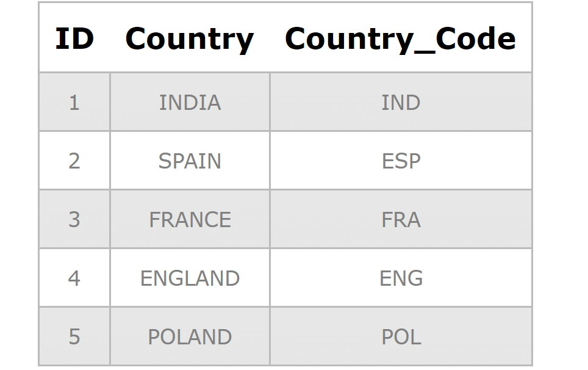This screenshot has width=588, height=370.
Task: Click the IND country code cell
Action: coord(401,103)
